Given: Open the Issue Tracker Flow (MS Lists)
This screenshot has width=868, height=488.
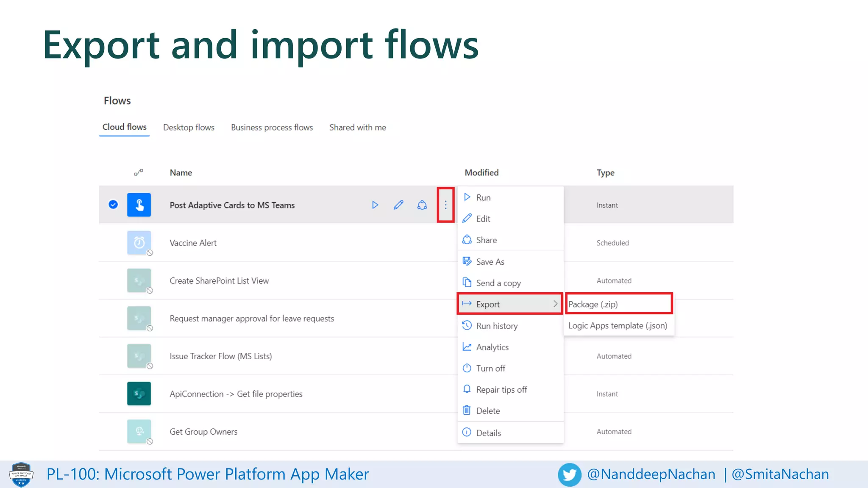Looking at the screenshot, I should click(x=220, y=356).
